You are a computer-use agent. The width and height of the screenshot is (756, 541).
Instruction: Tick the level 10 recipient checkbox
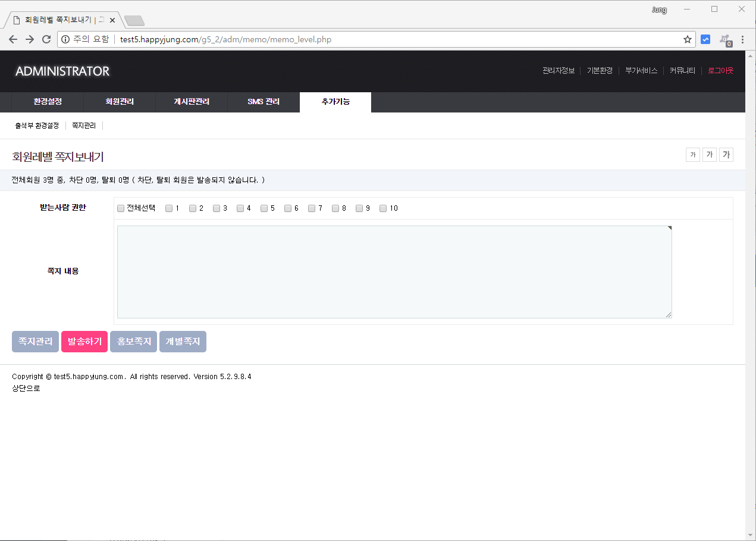(x=383, y=208)
